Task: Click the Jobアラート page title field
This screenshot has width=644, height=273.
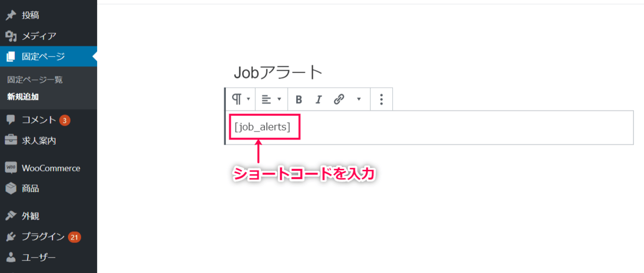Action: click(429, 73)
